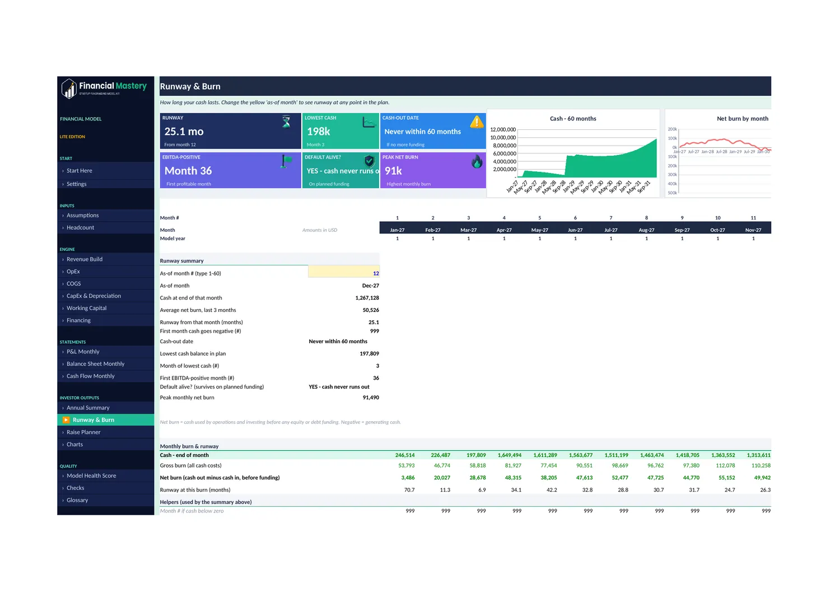Image resolution: width=840 pixels, height=616 pixels.
Task: Click the 1,267,128 cash at end value
Action: [367, 298]
